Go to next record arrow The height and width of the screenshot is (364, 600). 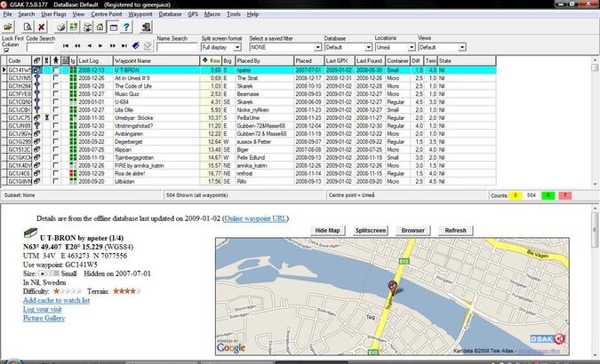point(100,46)
